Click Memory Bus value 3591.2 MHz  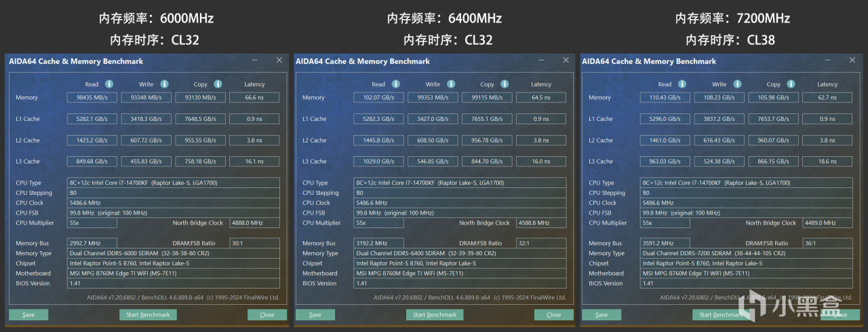click(665, 243)
